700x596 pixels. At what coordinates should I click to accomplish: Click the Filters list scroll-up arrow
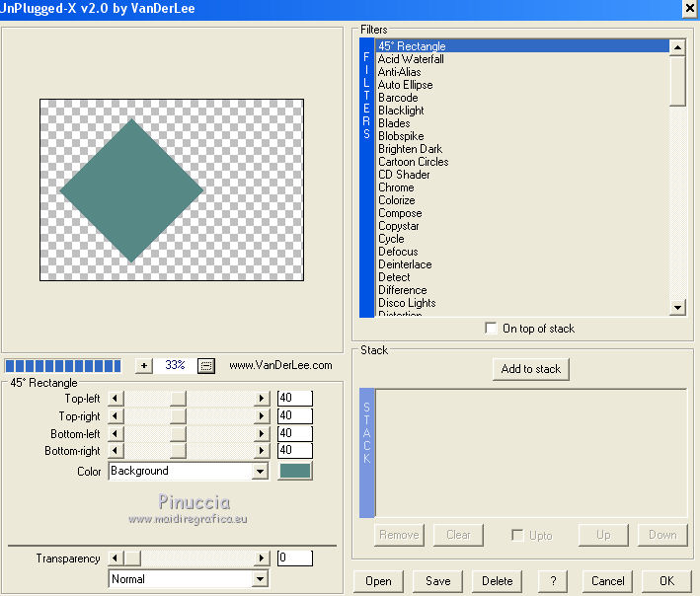pyautogui.click(x=677, y=46)
